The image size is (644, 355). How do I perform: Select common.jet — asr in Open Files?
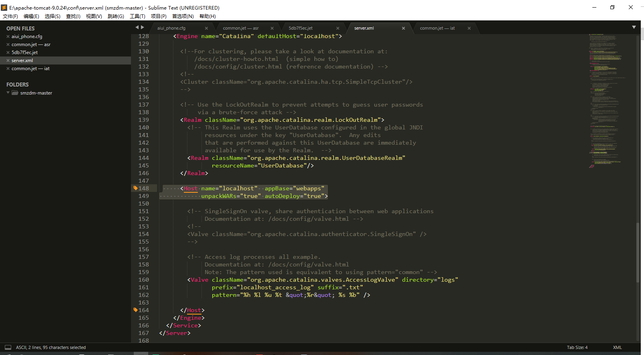(31, 44)
